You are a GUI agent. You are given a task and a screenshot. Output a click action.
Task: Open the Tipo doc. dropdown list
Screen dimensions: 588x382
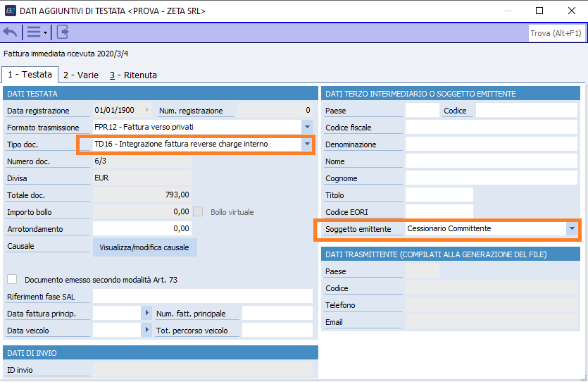tap(306, 144)
